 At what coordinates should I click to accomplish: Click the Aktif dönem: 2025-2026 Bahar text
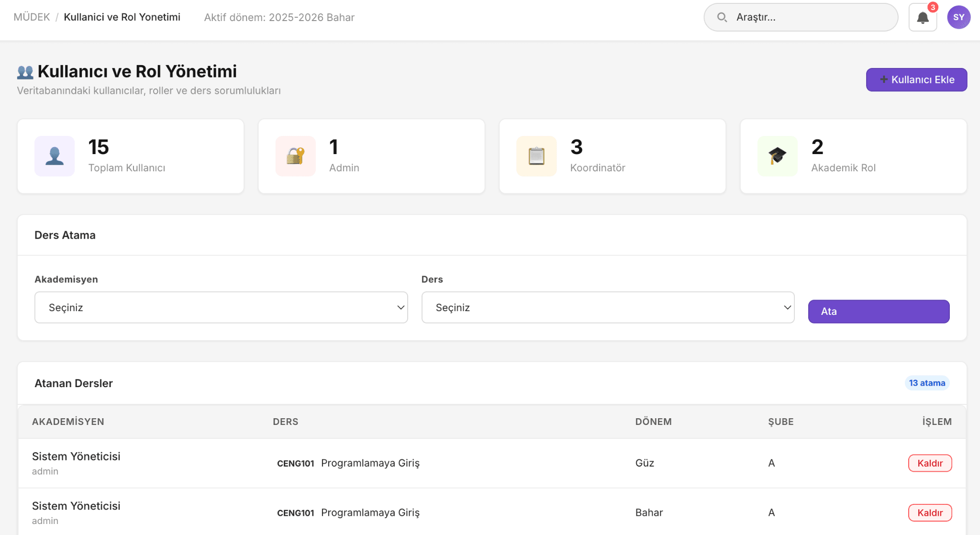[279, 17]
